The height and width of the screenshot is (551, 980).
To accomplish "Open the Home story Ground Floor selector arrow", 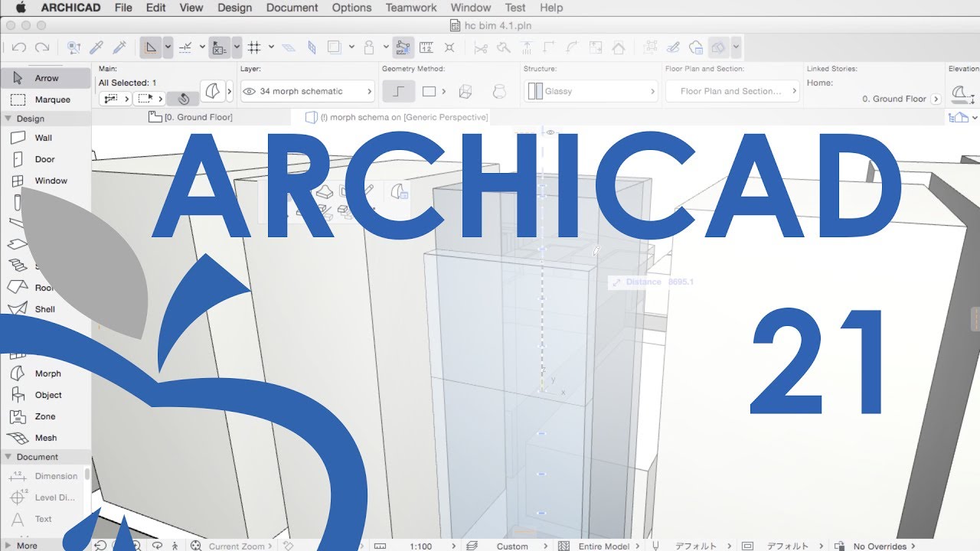I will click(937, 99).
